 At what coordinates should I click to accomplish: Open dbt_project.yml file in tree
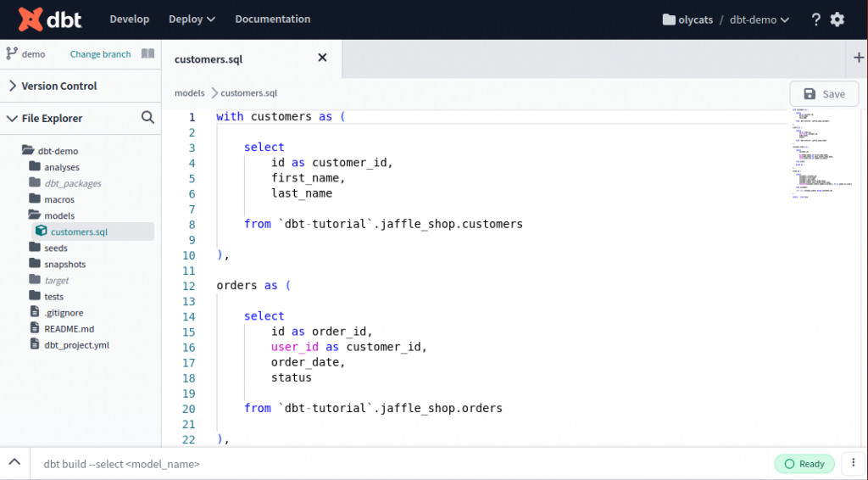[x=76, y=345]
